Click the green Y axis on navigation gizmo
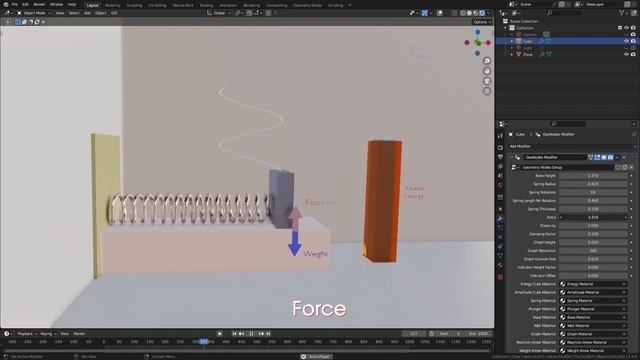Viewport: 640px width, 360px height. click(x=478, y=43)
